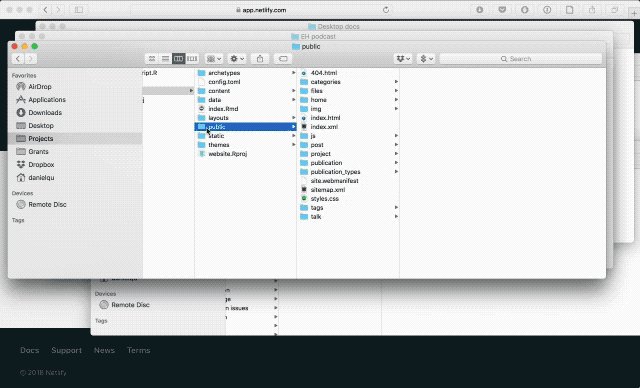Open the static folder
This screenshot has width=640, height=388.
[245, 136]
